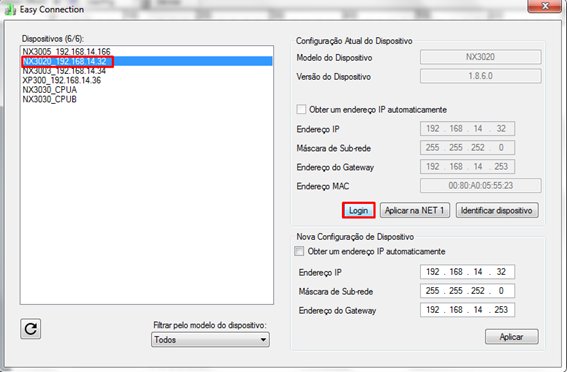This screenshot has height=372, width=567.
Task: Click the Dispositivos (6/6) label
Action: 53,39
